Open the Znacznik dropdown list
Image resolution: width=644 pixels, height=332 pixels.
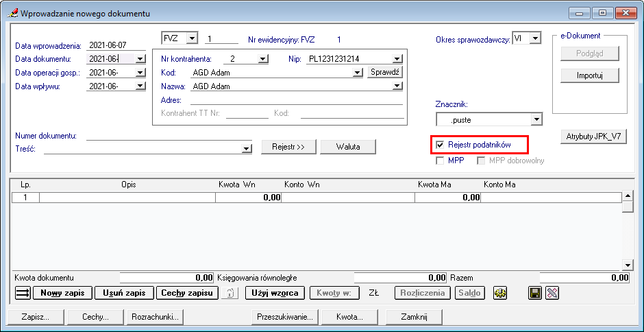pos(536,119)
